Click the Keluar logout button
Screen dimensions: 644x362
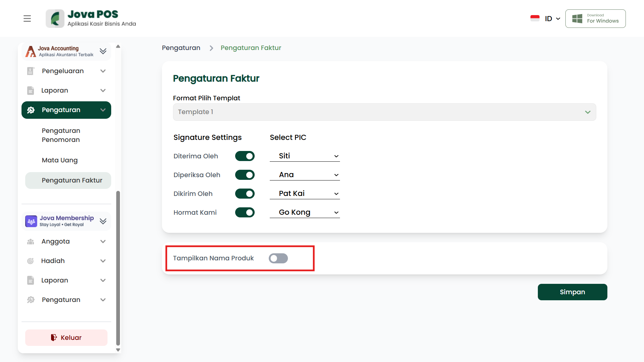coord(66,338)
